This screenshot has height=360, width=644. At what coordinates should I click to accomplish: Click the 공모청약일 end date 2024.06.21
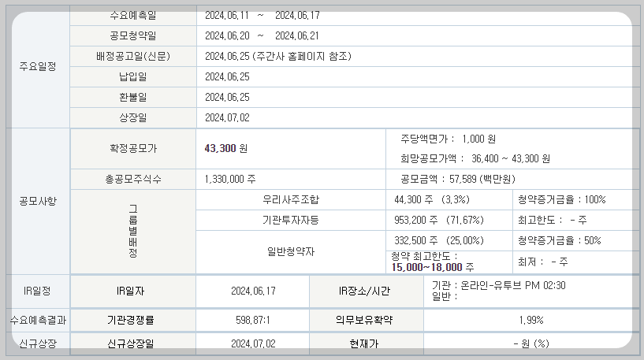click(x=297, y=35)
